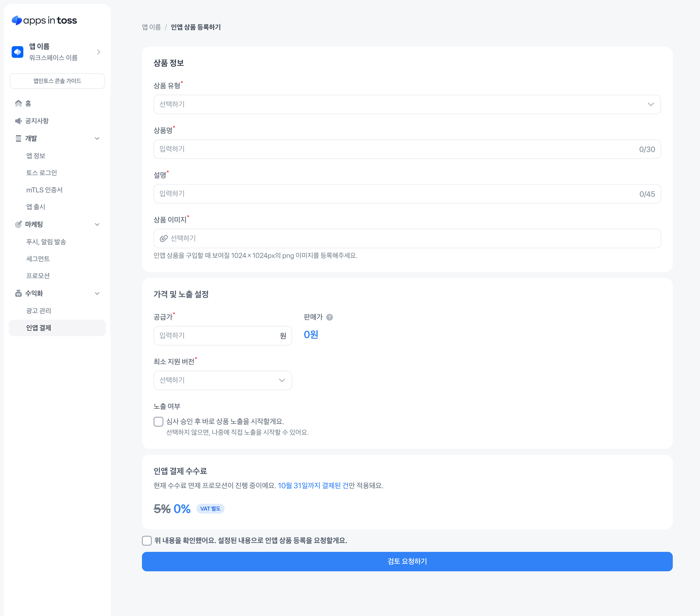Open mTLS 인증서 menu item
Image resolution: width=700 pixels, height=616 pixels.
(44, 190)
